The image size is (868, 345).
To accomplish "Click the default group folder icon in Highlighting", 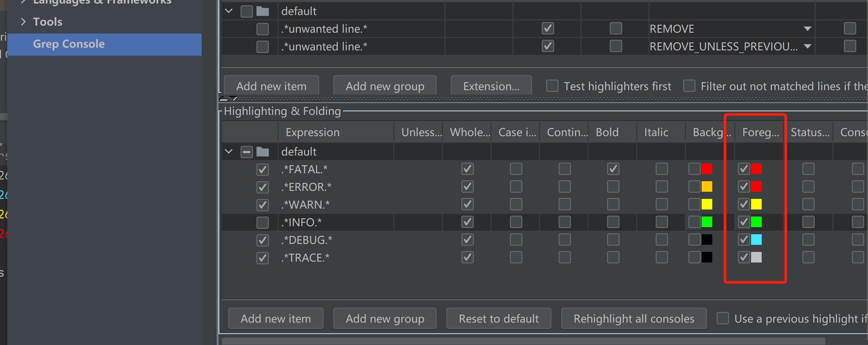I will [x=262, y=152].
